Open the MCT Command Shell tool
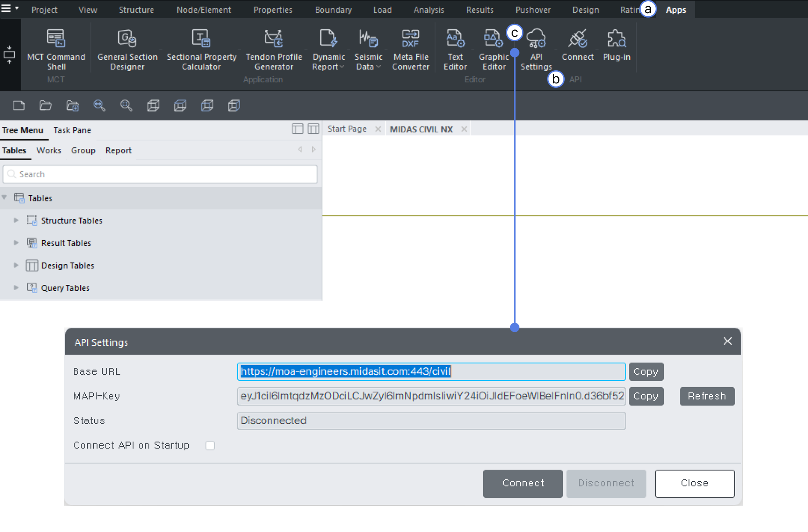The image size is (808, 532). tap(56, 48)
